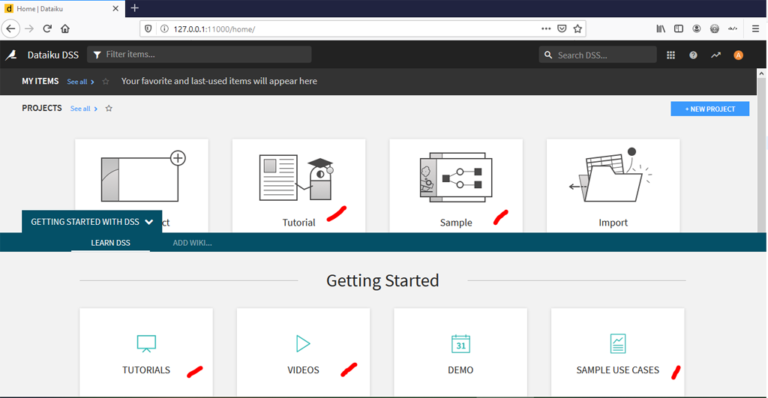This screenshot has height=398, width=768.
Task: Open the Videos card with play icon
Action: pyautogui.click(x=303, y=352)
